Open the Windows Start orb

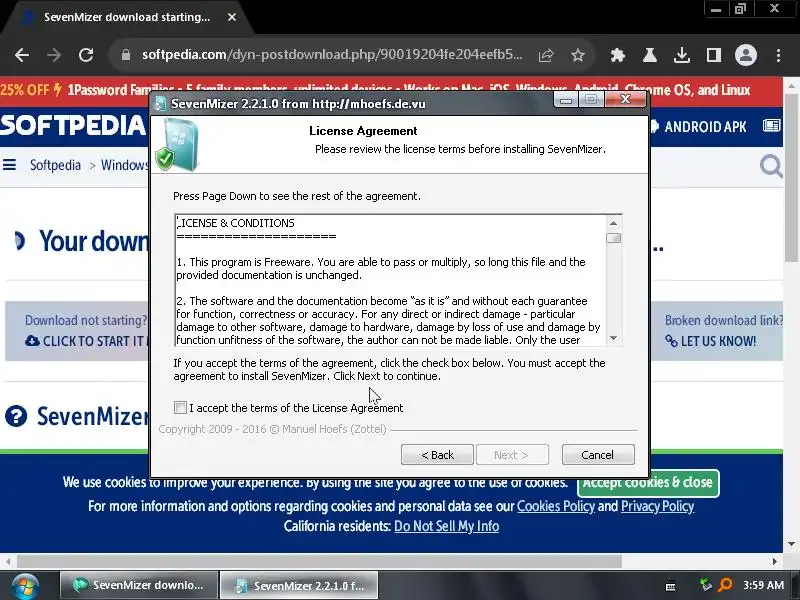[25, 586]
